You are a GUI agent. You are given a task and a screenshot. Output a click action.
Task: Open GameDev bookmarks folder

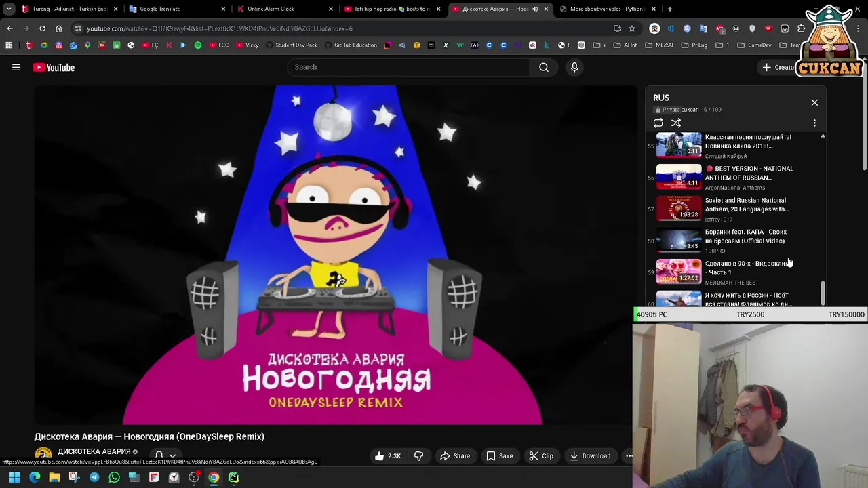click(x=754, y=45)
